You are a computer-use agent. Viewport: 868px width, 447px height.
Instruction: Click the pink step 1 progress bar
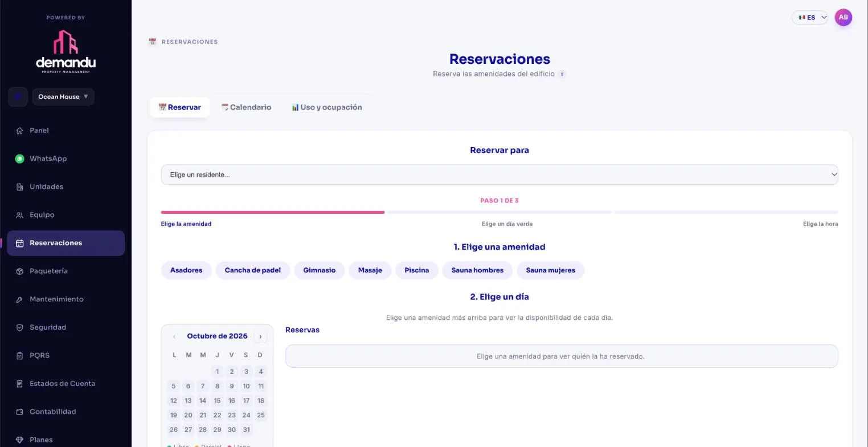click(273, 212)
